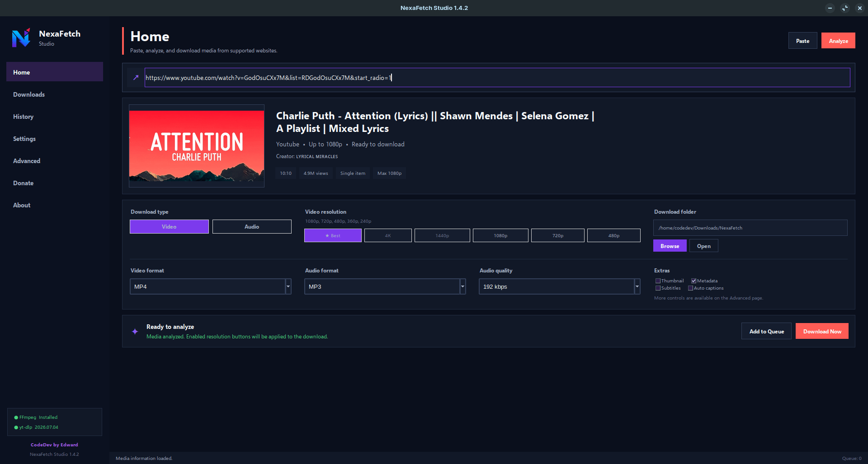Click the Video format dropdown arrow
868x464 pixels.
pyautogui.click(x=288, y=286)
